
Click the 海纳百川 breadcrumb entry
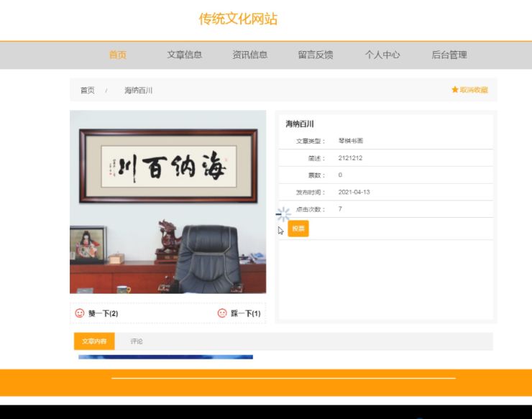point(138,91)
